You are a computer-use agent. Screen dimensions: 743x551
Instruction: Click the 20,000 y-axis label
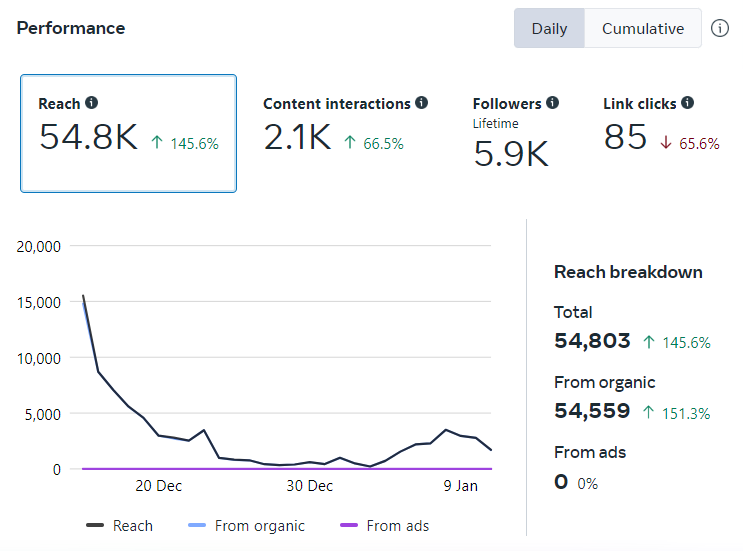click(38, 247)
